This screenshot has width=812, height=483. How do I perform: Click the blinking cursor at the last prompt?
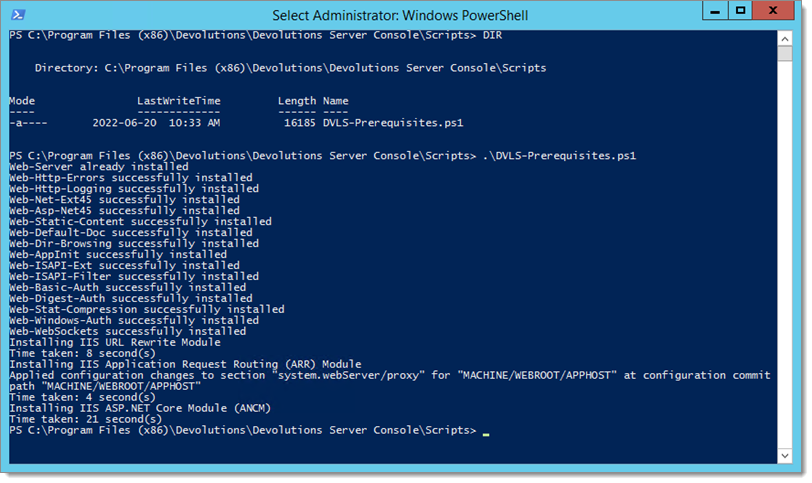pyautogui.click(x=486, y=434)
